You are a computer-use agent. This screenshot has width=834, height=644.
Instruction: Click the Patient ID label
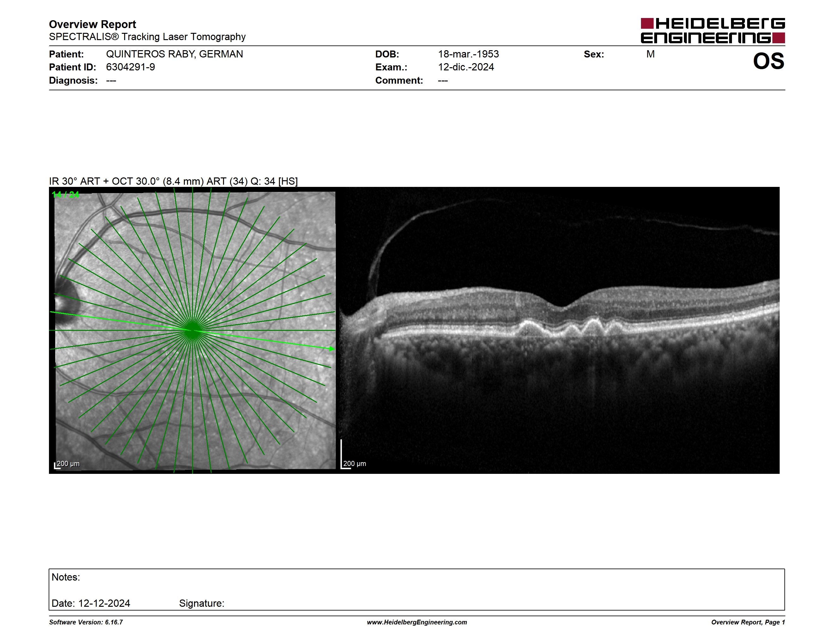click(x=73, y=67)
